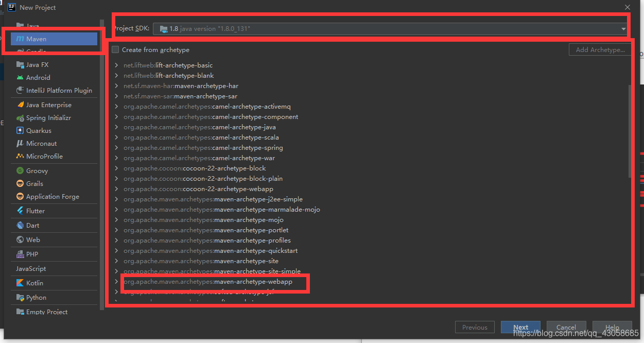
Task: Click the Spring Initializr icon
Action: (x=20, y=118)
